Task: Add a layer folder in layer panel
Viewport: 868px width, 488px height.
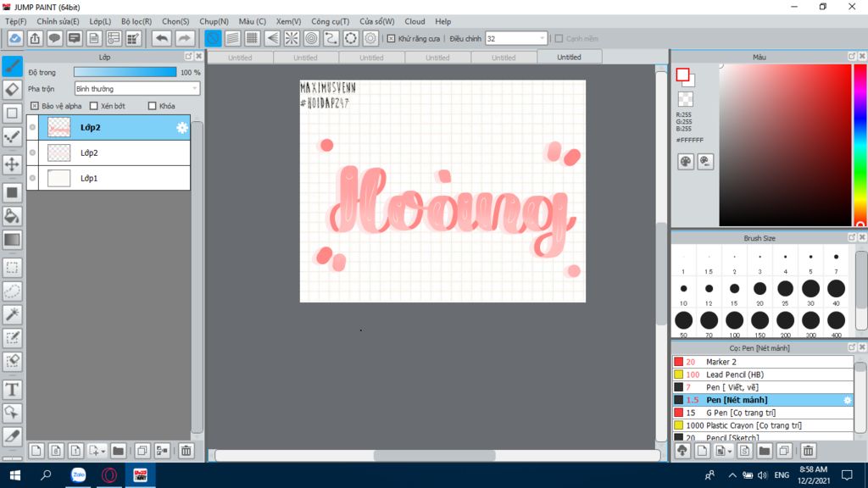Action: (x=118, y=451)
